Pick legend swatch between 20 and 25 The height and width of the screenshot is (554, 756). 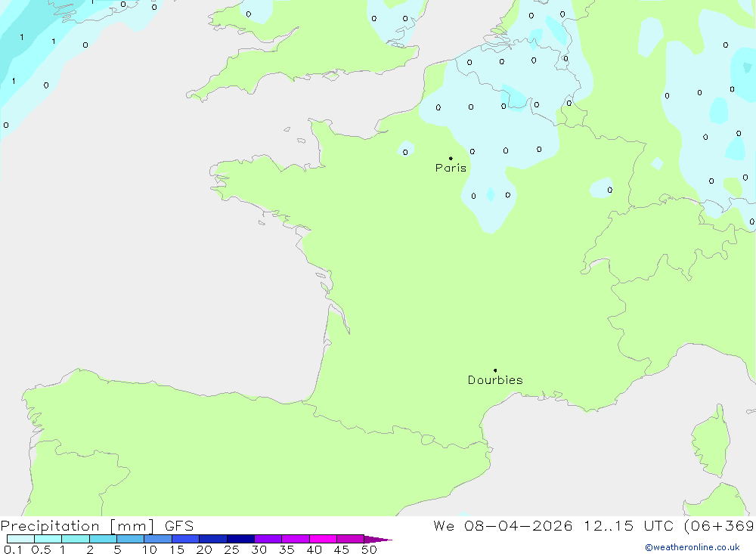coord(212,539)
